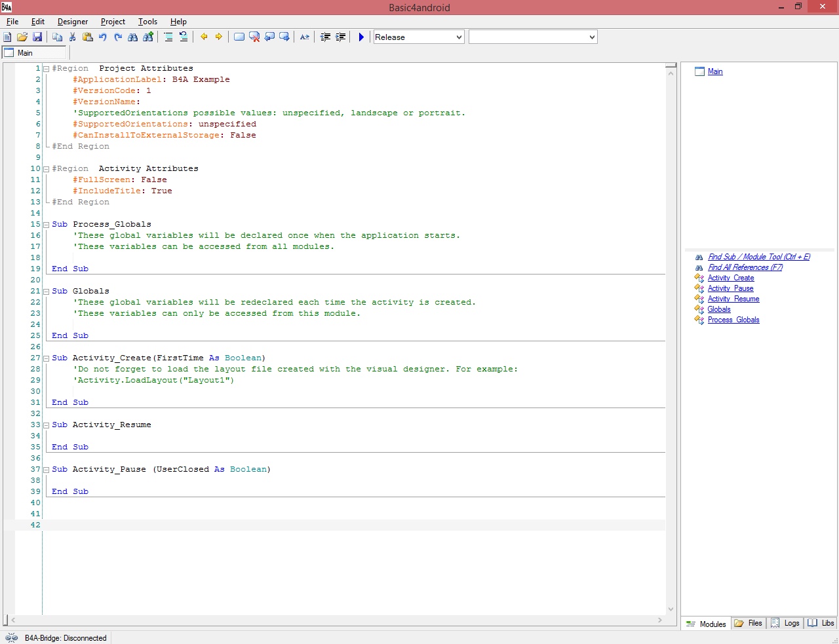This screenshot has height=644, width=839.
Task: Open the Designer menu
Action: (x=73, y=22)
